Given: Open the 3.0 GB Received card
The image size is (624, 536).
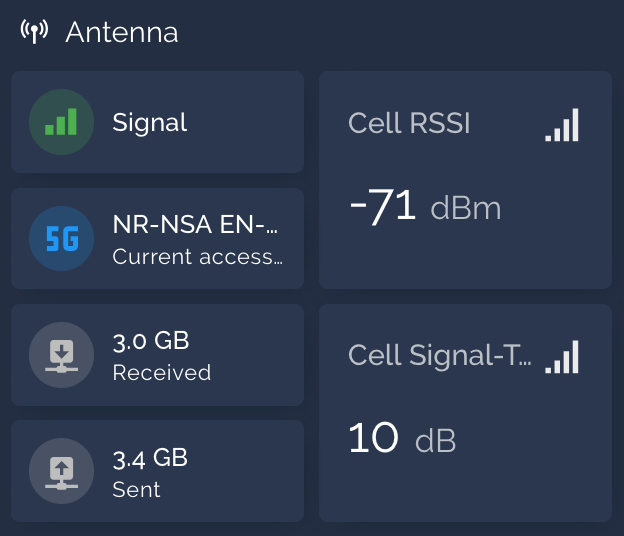Looking at the screenshot, I should 158,355.
